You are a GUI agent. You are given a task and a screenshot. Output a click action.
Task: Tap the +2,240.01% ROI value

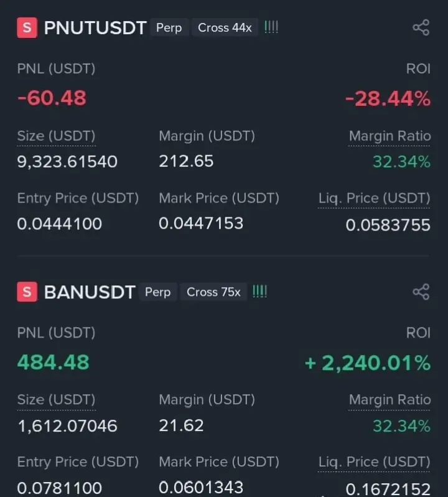[x=368, y=363]
